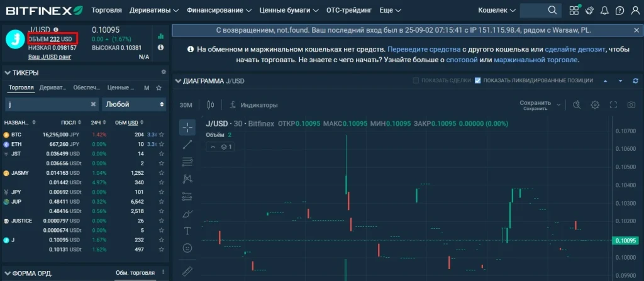The width and height of the screenshot is (644, 281).
Task: Click 'сделайте депозит' link
Action: click(575, 49)
